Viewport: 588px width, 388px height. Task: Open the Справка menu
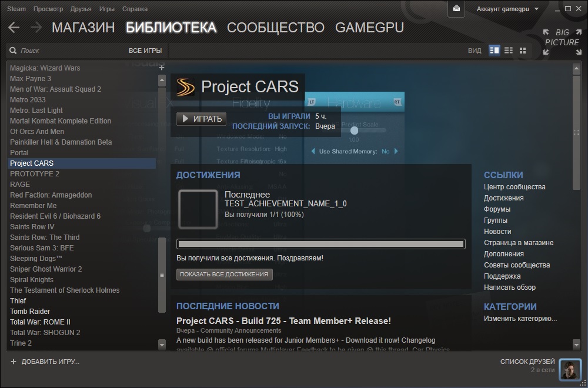tap(135, 9)
